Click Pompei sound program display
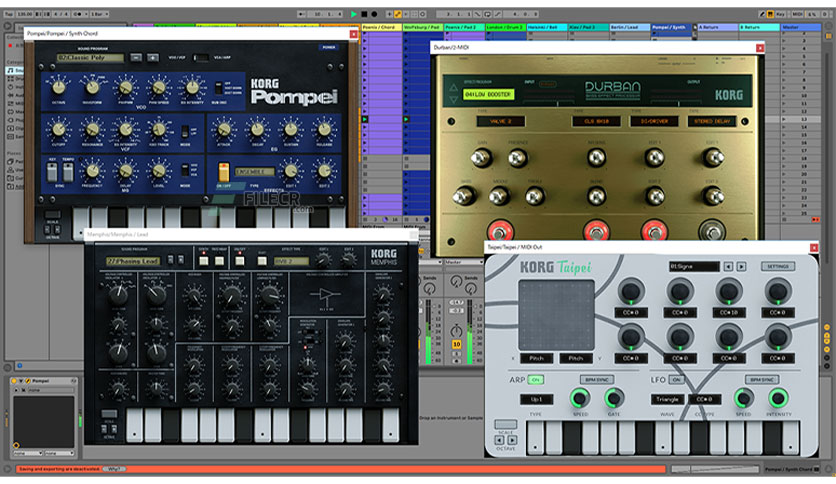Screen dimensions: 836x484 90,57
